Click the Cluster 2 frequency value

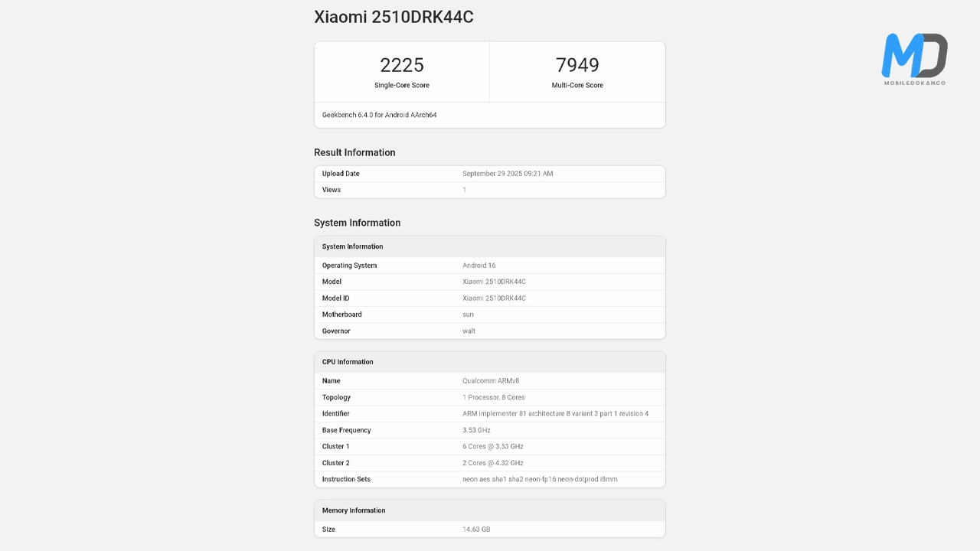click(493, 463)
